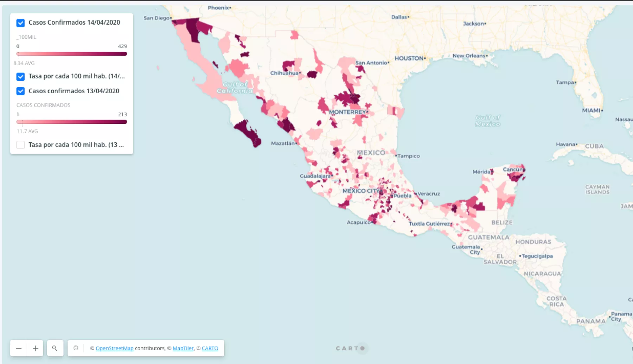633x364 pixels.
Task: Select the Monterrey label on the map
Action: pos(347,112)
